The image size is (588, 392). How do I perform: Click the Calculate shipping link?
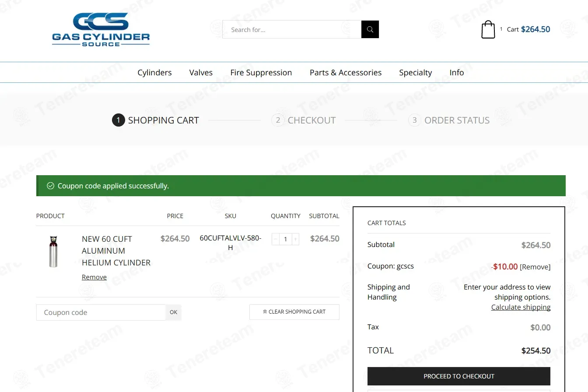click(x=521, y=307)
